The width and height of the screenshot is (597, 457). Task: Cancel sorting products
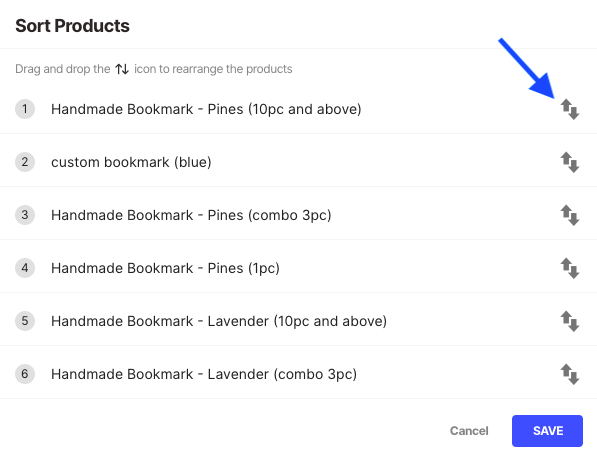click(x=469, y=431)
